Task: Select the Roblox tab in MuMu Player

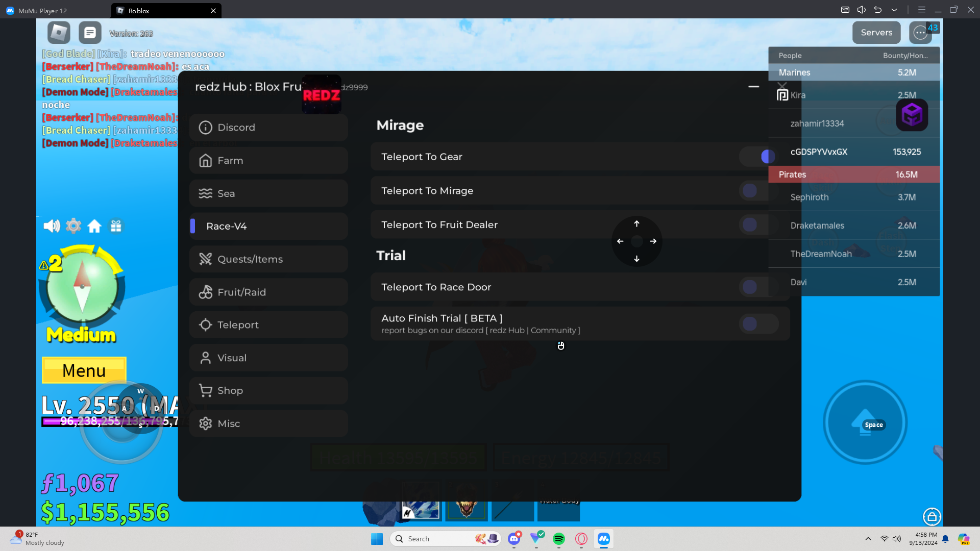Action: (166, 10)
